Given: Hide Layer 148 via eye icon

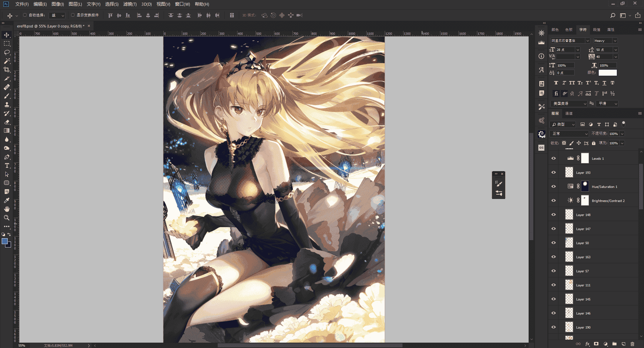Looking at the screenshot, I should tap(554, 215).
